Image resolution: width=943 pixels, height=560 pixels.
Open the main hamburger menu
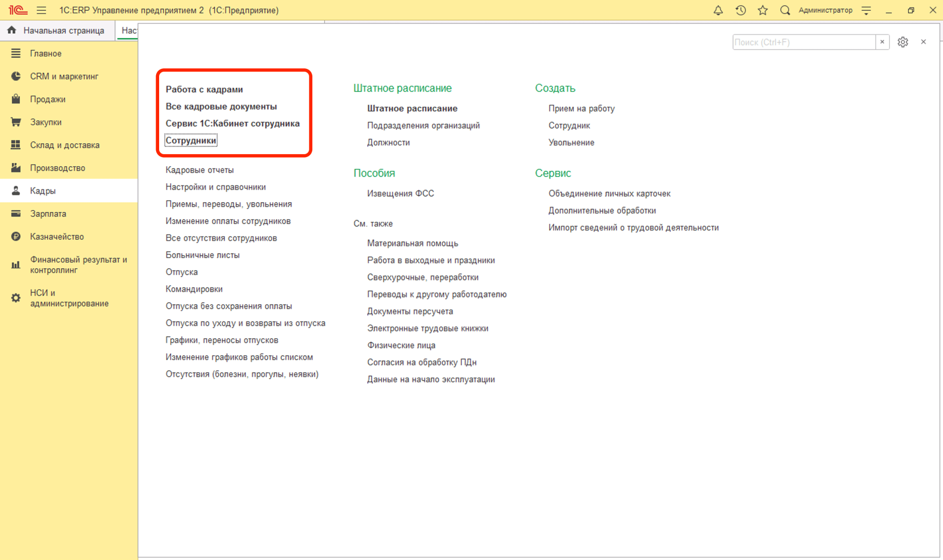[x=41, y=10]
